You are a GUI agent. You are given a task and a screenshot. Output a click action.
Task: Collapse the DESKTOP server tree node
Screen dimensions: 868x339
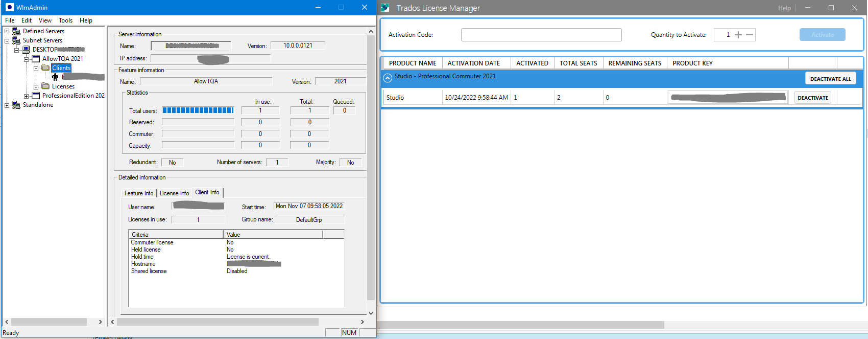[16, 50]
